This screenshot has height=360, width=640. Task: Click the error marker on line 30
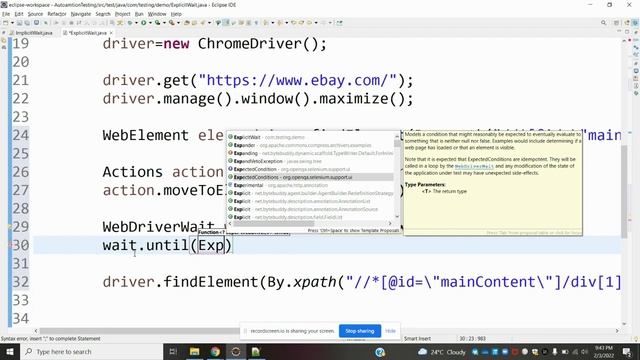(10, 245)
